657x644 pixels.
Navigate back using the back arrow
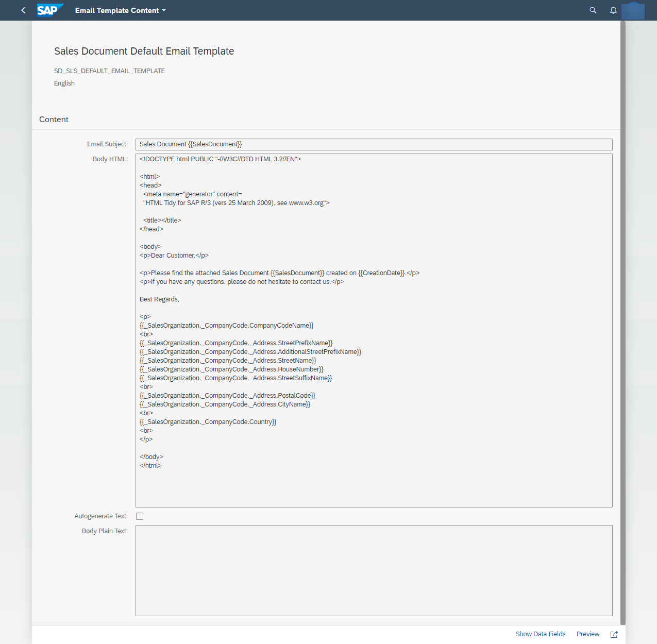pos(23,10)
